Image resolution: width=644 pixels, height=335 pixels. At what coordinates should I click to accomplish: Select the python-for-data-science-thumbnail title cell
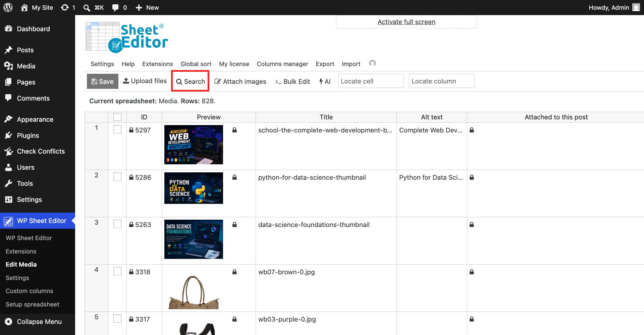(x=326, y=193)
